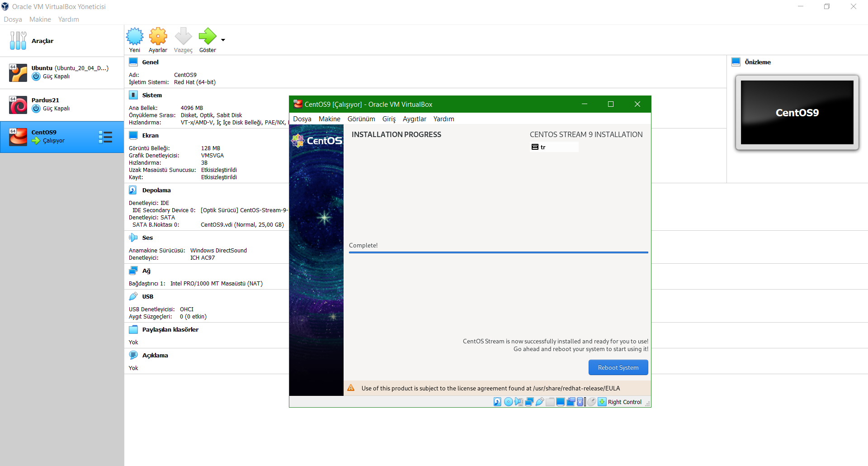Click the Sistem section heading

click(152, 95)
